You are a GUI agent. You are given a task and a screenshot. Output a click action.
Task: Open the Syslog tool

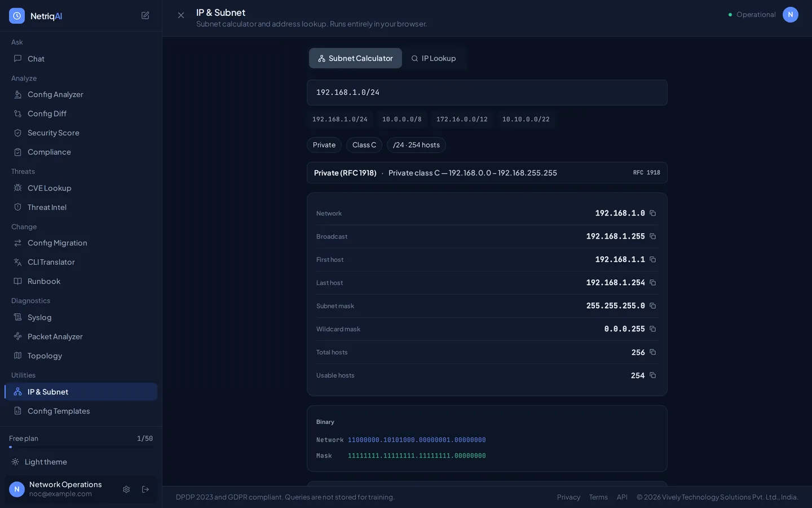(x=81, y=317)
